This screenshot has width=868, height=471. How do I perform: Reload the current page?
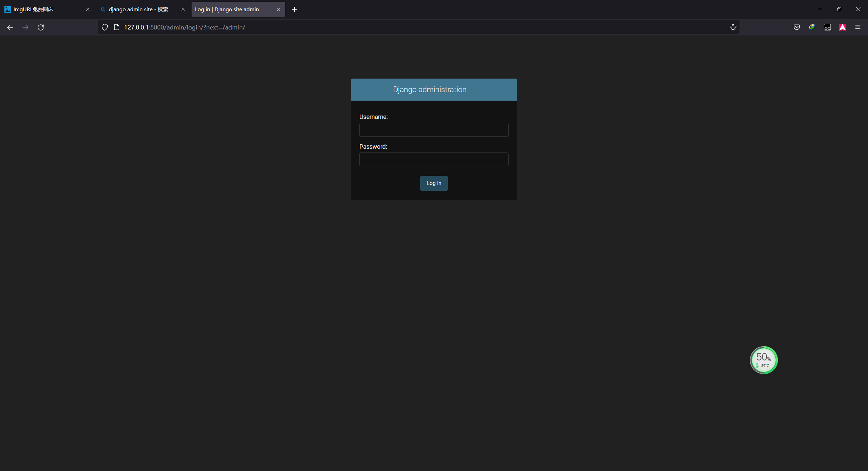pyautogui.click(x=41, y=27)
